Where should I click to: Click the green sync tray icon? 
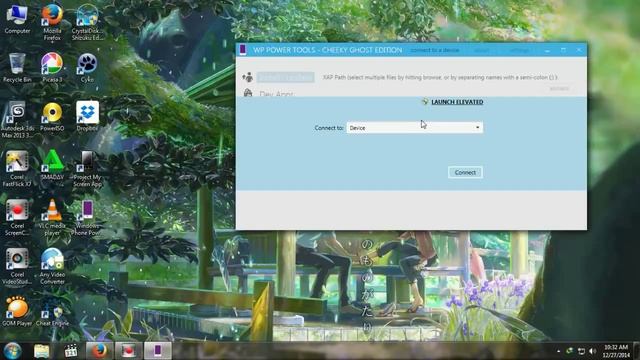pos(569,351)
